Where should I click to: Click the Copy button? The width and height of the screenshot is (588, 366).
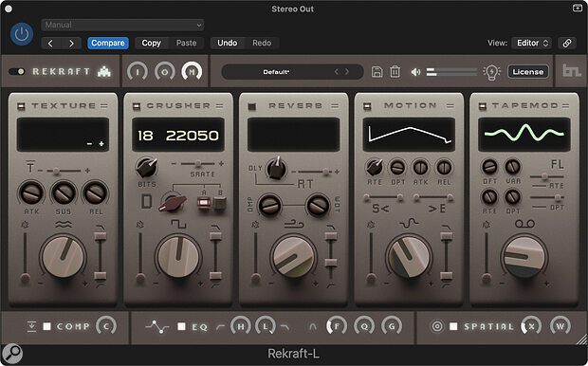(151, 43)
